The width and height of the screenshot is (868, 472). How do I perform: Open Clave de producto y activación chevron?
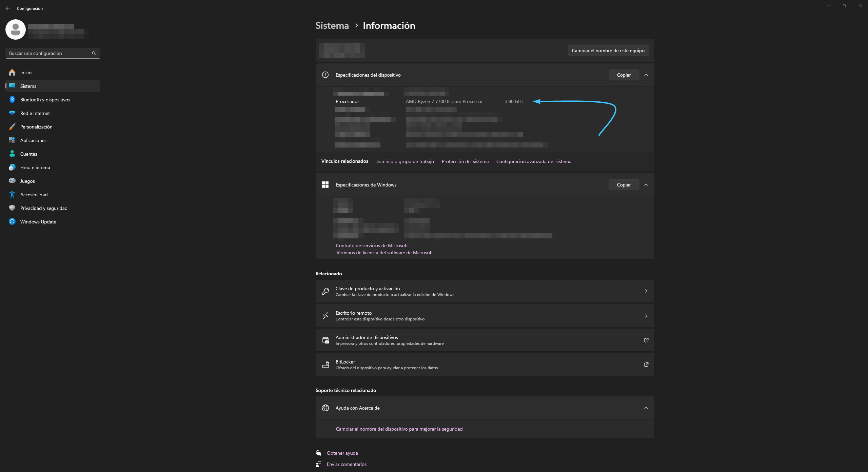click(x=646, y=291)
